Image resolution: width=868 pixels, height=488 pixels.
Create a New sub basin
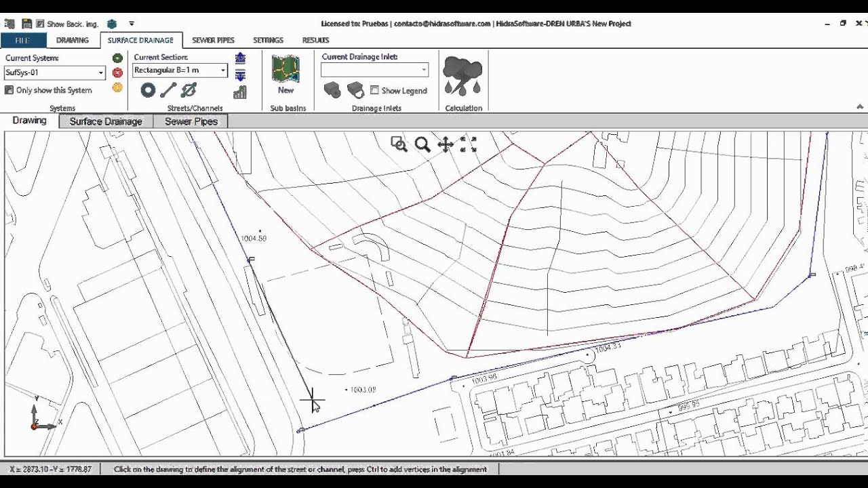pos(285,75)
